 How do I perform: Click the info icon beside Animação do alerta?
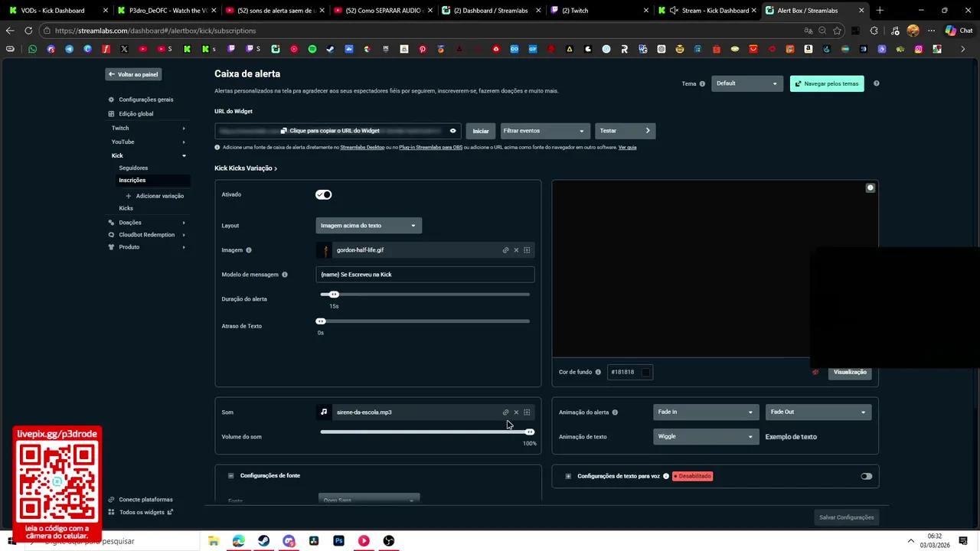pos(615,412)
